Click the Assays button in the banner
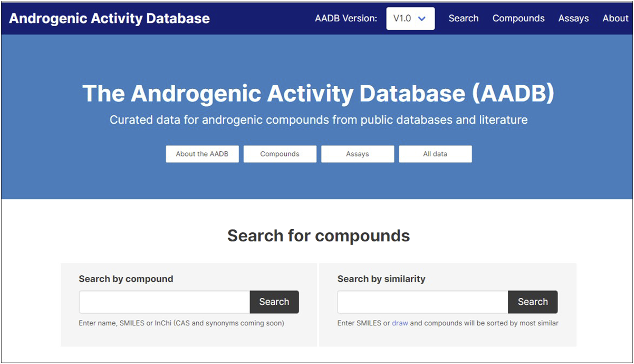This screenshot has height=364, width=634. pos(357,154)
